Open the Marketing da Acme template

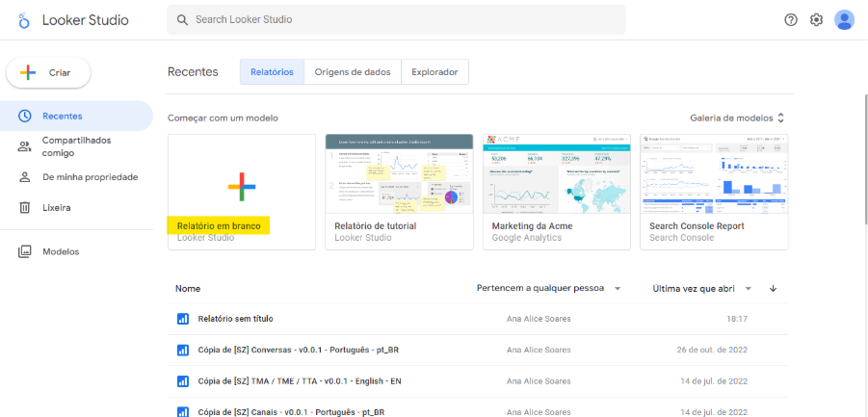556,192
